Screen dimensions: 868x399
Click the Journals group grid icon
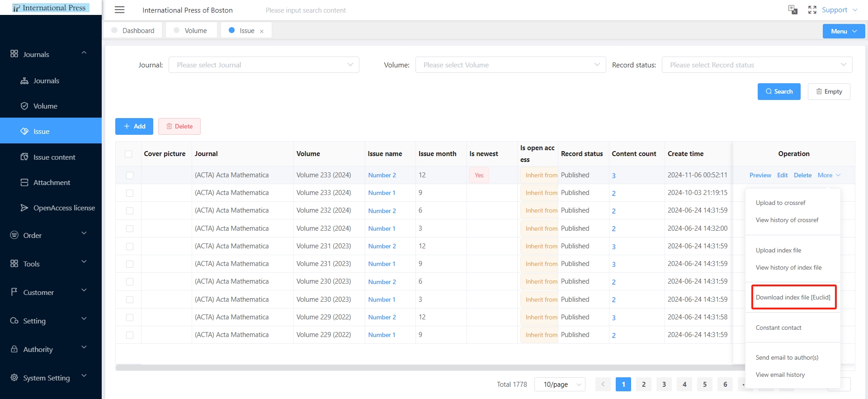coord(14,54)
